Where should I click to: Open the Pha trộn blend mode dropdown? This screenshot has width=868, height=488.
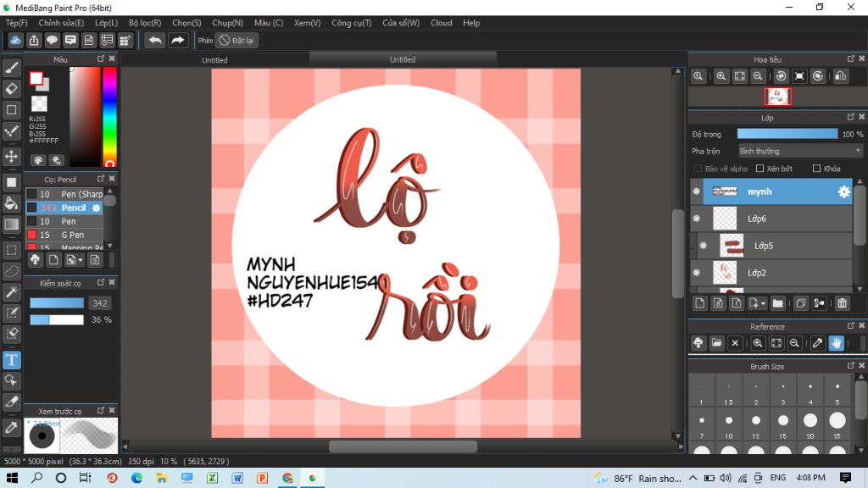tap(800, 151)
